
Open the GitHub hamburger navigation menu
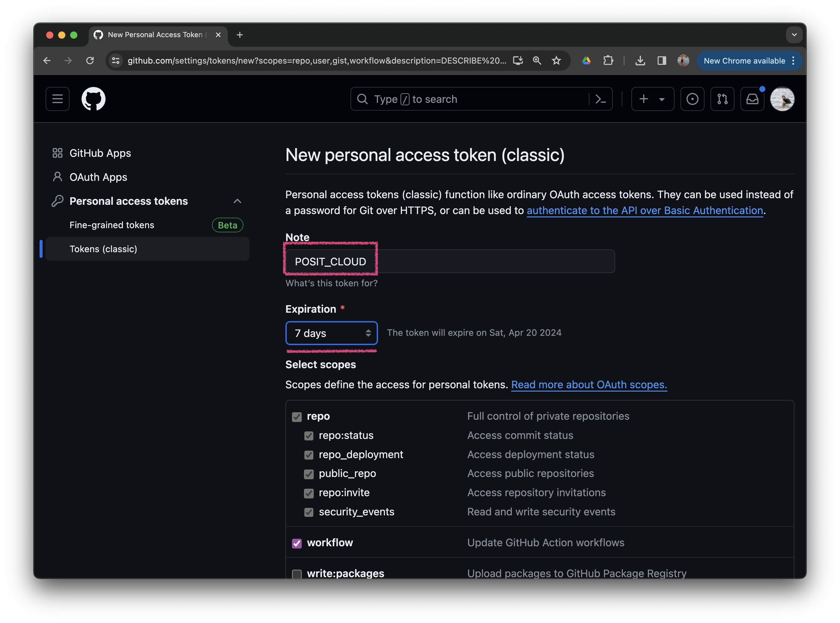57,99
